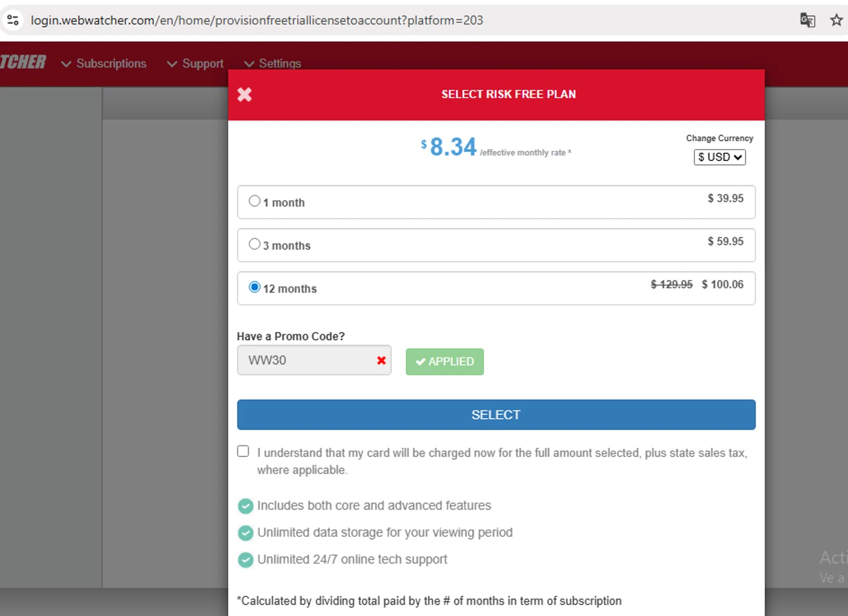Screen dimensions: 848x616
Task: Click the translate page icon in address bar
Action: click(807, 20)
